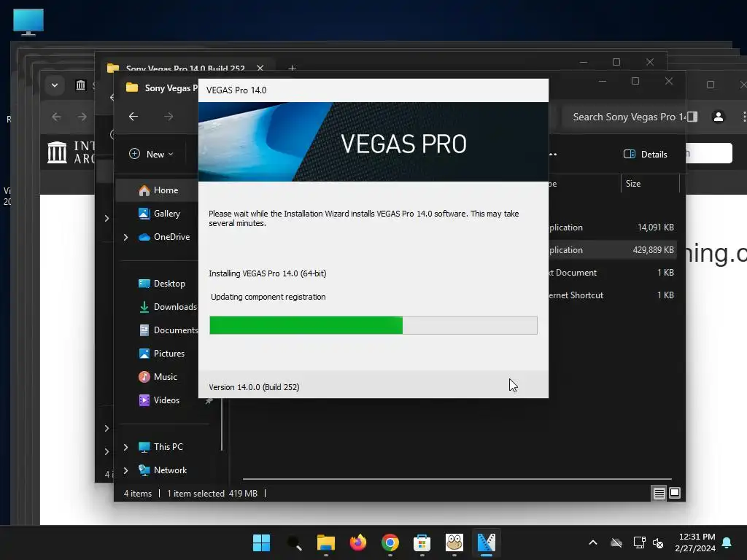Switch Explorer to large thumbnails view
Viewport: 747px width, 560px height.
[x=675, y=494]
